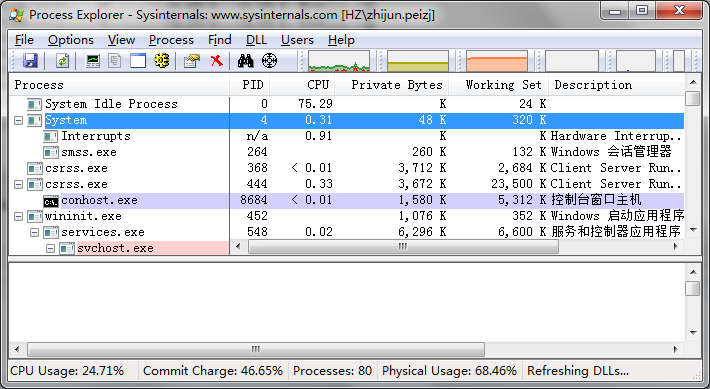710x389 pixels.
Task: Click the Processes: 80 status text
Action: point(332,371)
